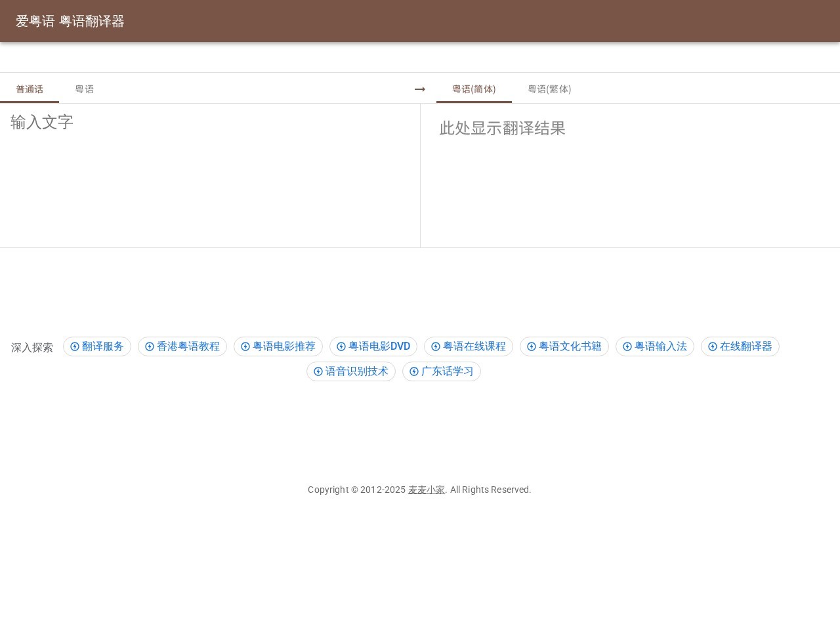Image resolution: width=840 pixels, height=630 pixels.
Task: Switch output to 粤语(繁体)
Action: (x=550, y=89)
